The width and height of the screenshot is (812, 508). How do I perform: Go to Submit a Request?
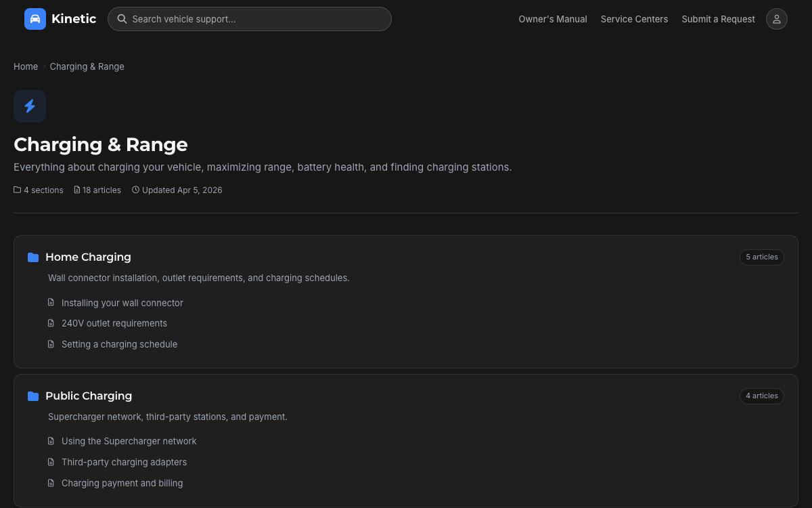(x=718, y=19)
